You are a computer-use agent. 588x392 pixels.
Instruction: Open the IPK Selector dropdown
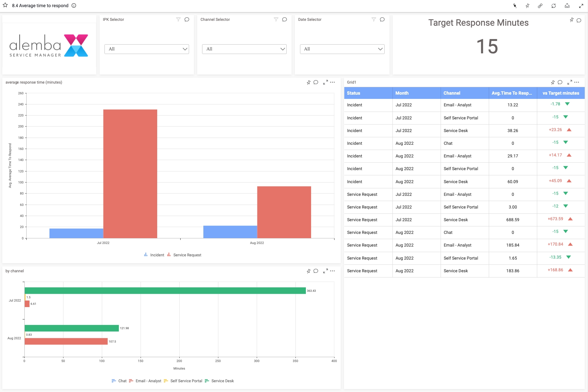point(147,49)
